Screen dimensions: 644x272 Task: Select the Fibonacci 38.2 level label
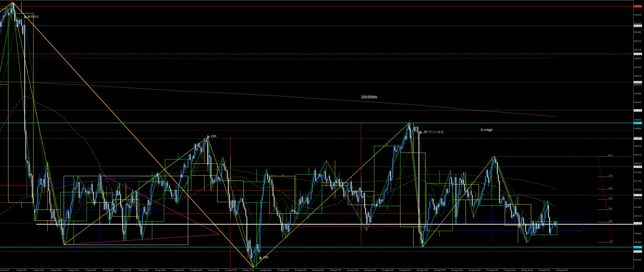610,208
